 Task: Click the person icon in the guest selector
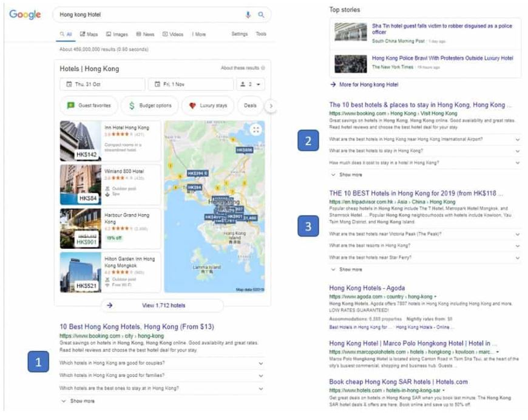[242, 84]
